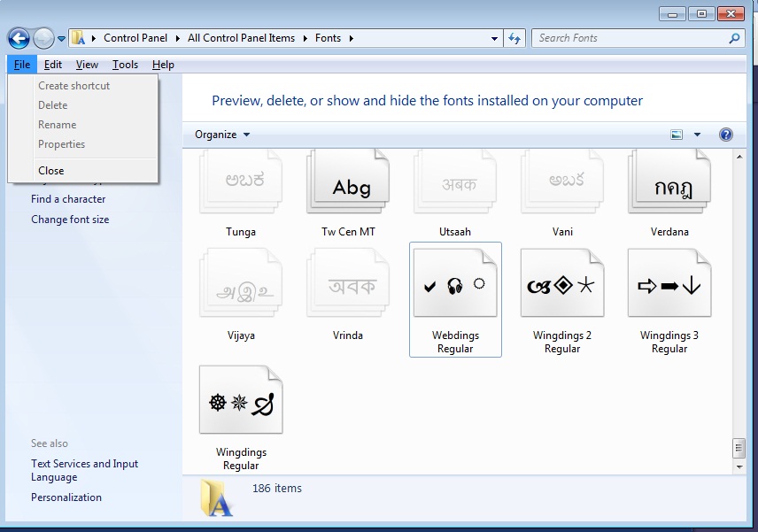Image resolution: width=758 pixels, height=532 pixels.
Task: Expand the arrow after All Control Panel Items
Action: click(x=305, y=38)
